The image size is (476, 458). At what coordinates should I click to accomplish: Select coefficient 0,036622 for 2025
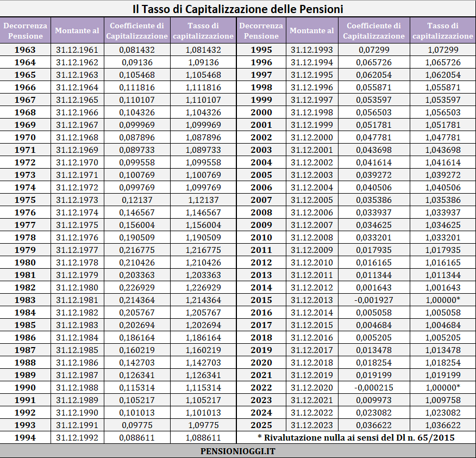pyautogui.click(x=374, y=425)
